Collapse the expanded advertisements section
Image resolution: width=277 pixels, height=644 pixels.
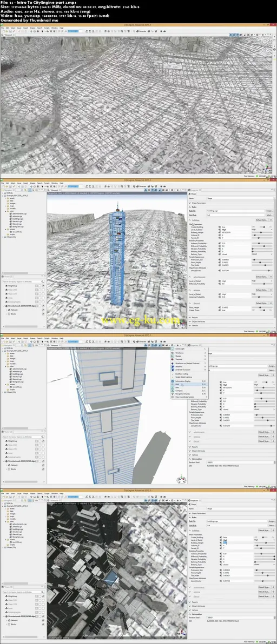(x=190, y=277)
